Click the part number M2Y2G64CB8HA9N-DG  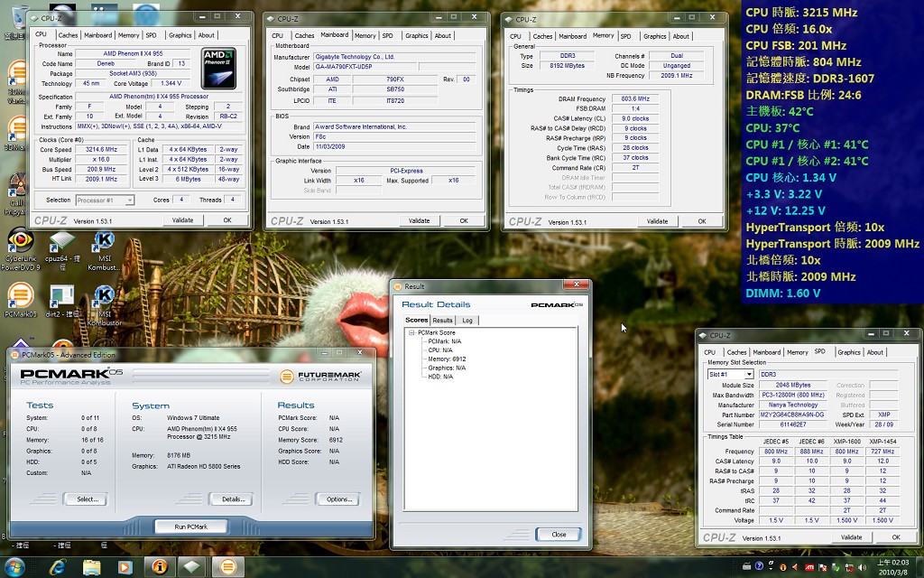[791, 415]
